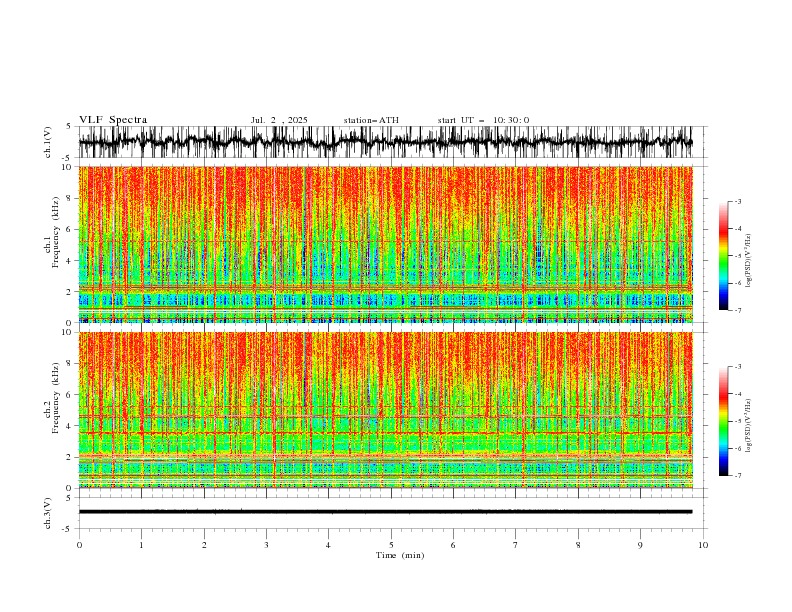Click the ch.2 spectrogram color bar

723,421
